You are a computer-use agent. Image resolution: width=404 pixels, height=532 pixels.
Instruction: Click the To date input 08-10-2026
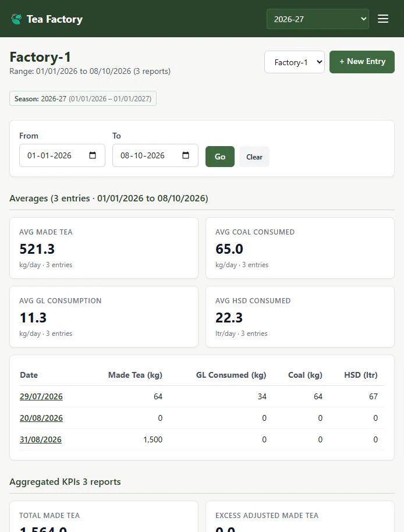pos(155,155)
